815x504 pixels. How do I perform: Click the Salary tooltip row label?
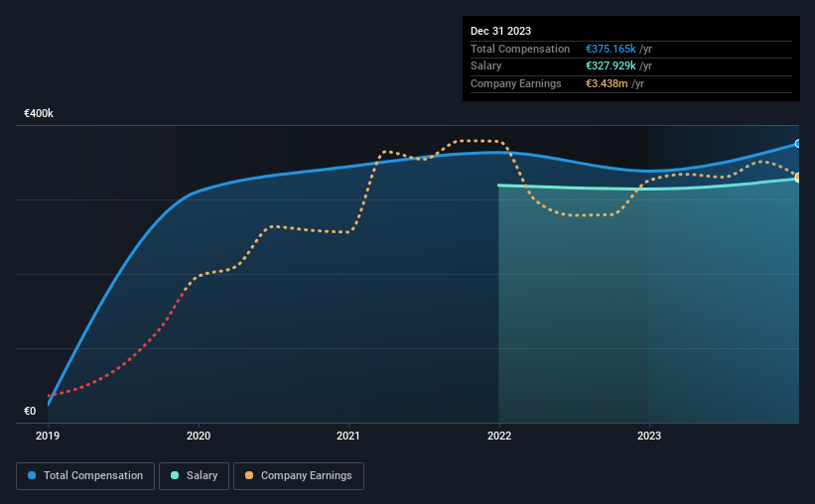pos(486,66)
